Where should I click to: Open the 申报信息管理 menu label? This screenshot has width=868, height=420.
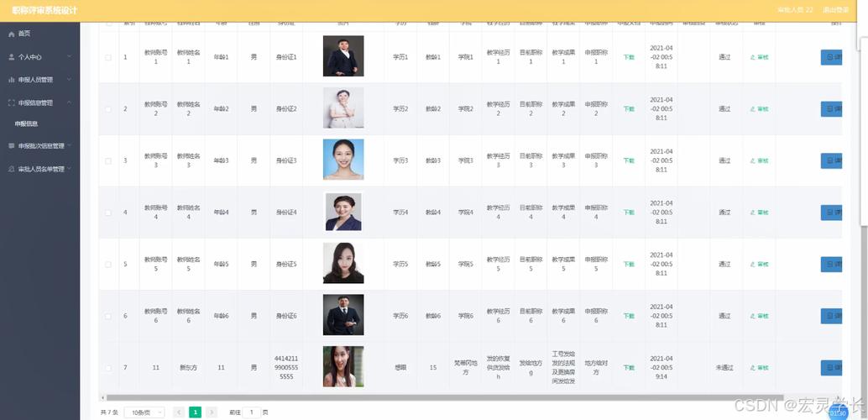coord(35,103)
